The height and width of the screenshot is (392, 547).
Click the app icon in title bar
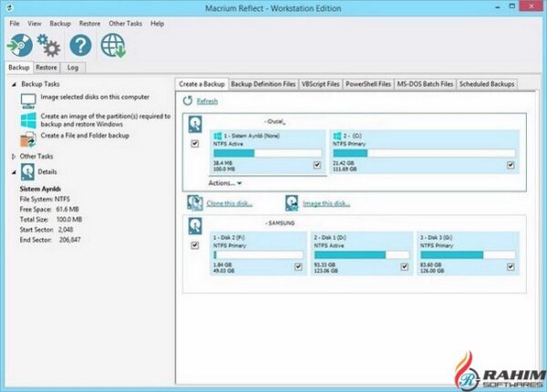tap(10, 7)
